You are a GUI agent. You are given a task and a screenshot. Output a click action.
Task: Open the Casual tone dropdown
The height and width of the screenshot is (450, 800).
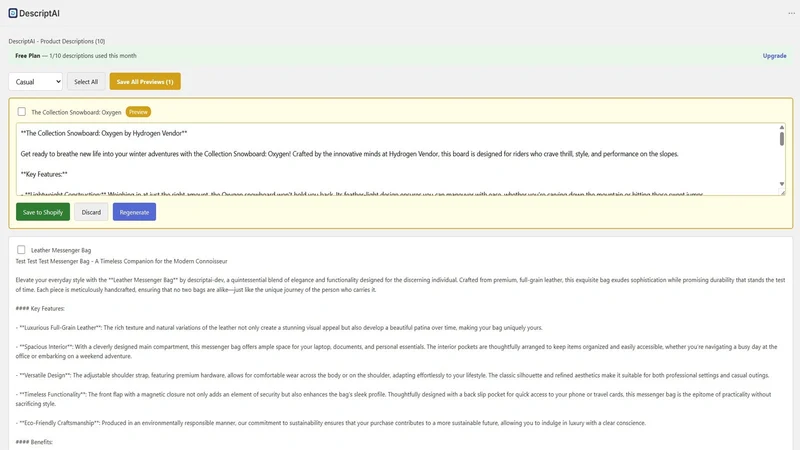35,82
